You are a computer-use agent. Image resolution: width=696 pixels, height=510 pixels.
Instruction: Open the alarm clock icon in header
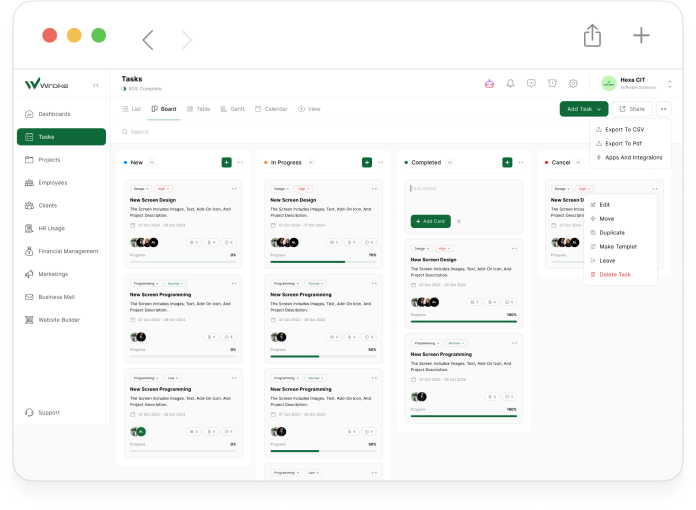(552, 83)
